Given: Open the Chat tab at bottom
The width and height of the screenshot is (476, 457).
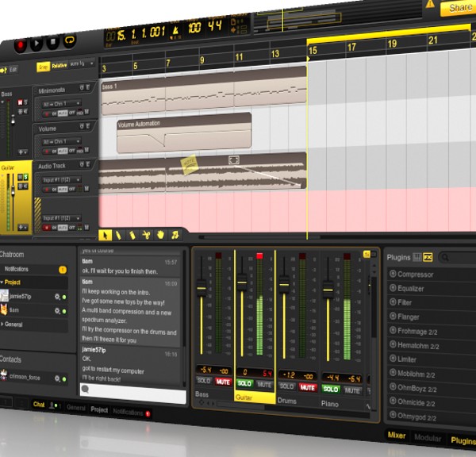Looking at the screenshot, I should [38, 405].
